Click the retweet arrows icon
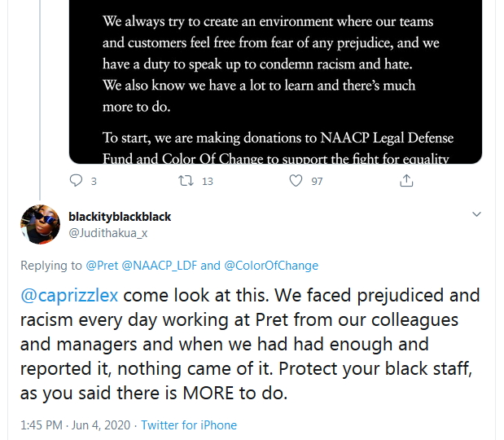 pyautogui.click(x=186, y=181)
